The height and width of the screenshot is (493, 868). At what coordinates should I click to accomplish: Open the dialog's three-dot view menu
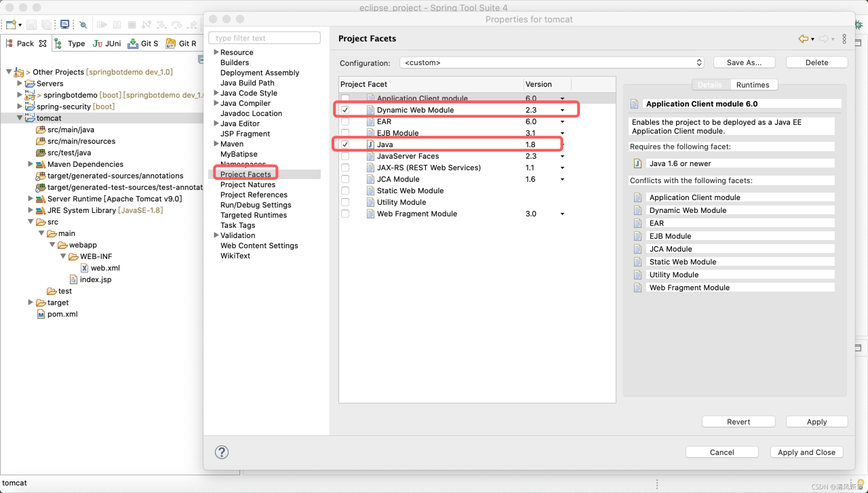coord(844,39)
